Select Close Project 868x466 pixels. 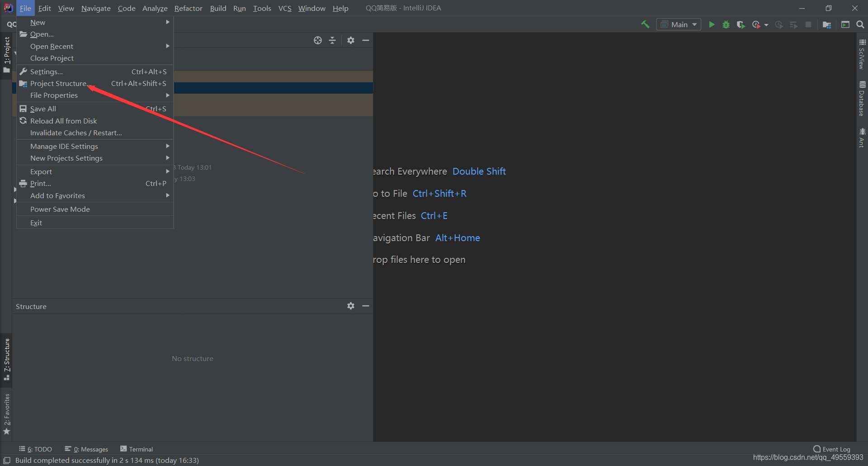[x=95, y=58]
